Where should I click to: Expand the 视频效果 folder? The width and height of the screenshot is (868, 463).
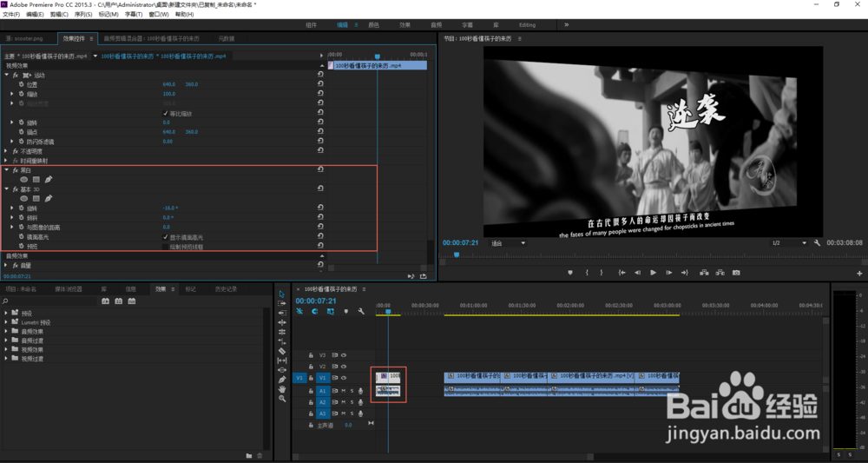[x=6, y=349]
